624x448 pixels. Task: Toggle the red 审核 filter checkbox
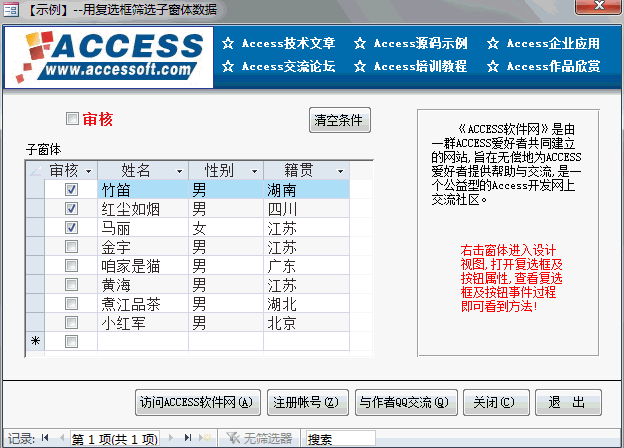pyautogui.click(x=72, y=119)
